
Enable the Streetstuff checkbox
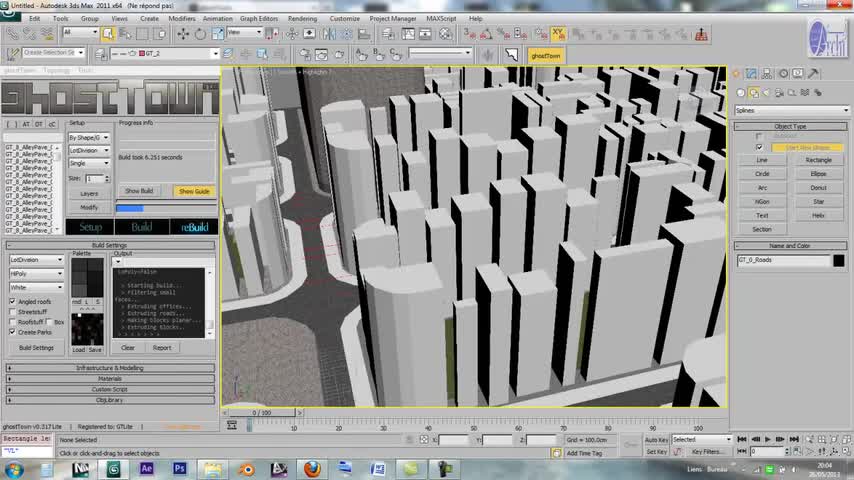tap(13, 312)
